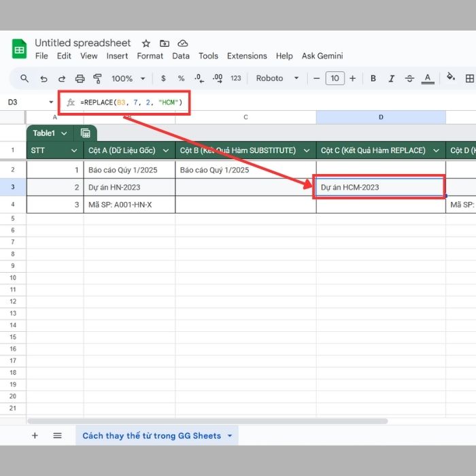Screen dimensions: 476x476
Task: Open the View menu
Action: pyautogui.click(x=88, y=56)
